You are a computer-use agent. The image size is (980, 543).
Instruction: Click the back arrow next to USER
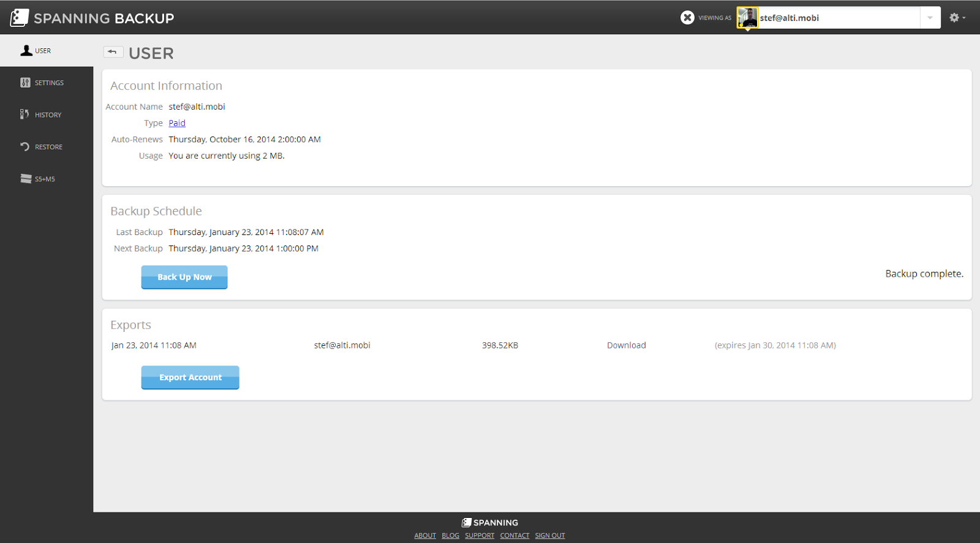113,52
